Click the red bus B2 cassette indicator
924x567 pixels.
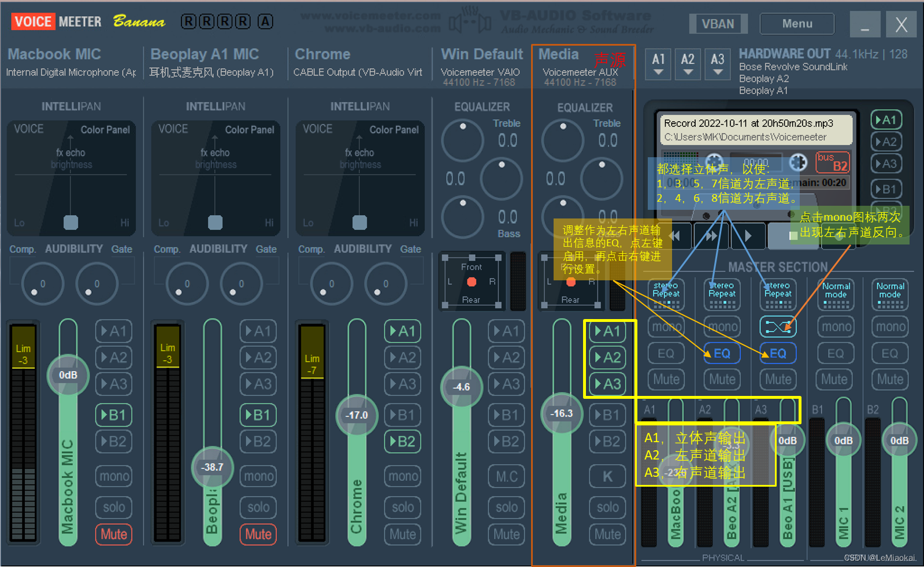(832, 162)
